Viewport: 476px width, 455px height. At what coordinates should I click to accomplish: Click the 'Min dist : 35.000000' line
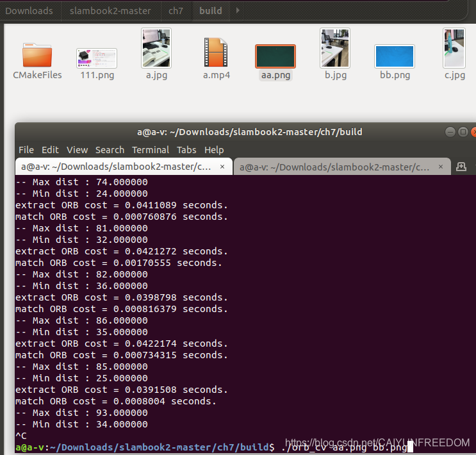(81, 333)
